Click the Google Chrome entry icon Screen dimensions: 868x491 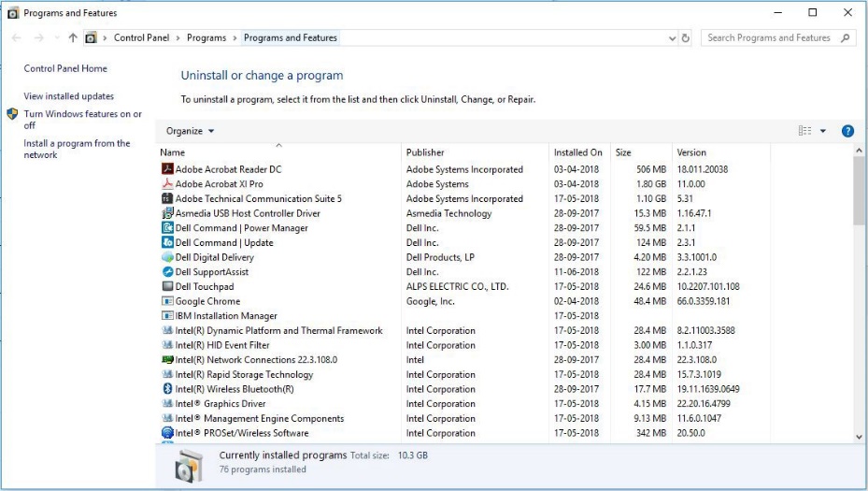click(x=167, y=301)
